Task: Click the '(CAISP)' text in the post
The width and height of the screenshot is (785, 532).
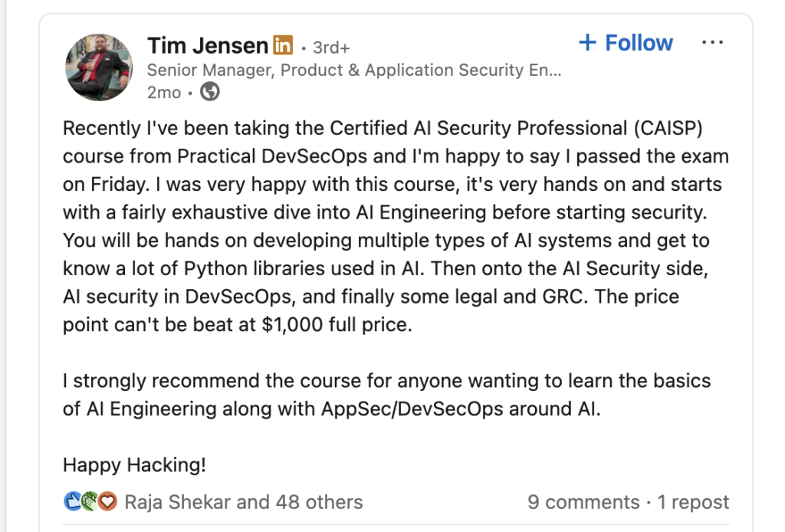Action: (668, 129)
